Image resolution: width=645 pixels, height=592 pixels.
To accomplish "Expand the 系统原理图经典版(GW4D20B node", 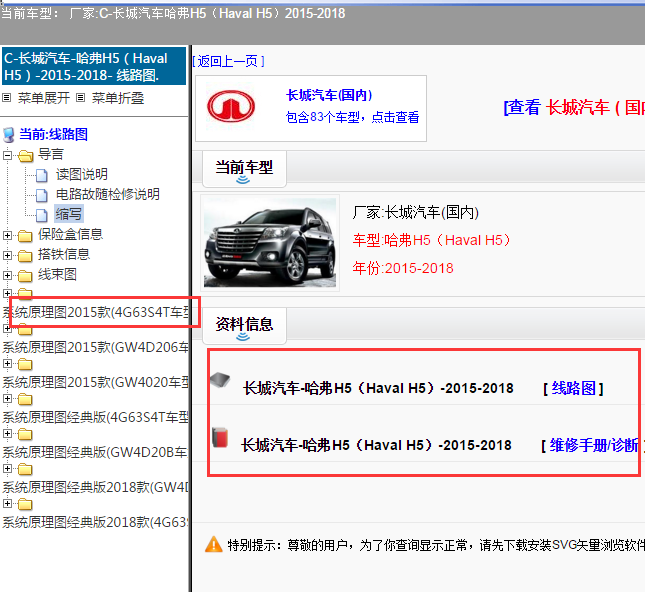I will pyautogui.click(x=7, y=433).
